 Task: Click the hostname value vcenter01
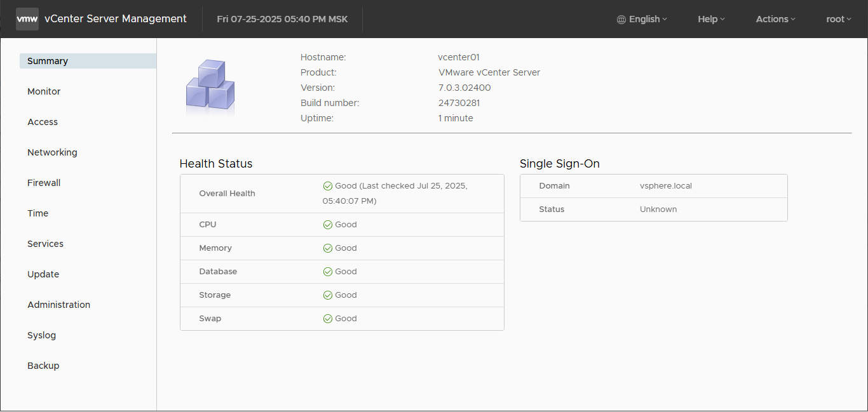[x=459, y=57]
